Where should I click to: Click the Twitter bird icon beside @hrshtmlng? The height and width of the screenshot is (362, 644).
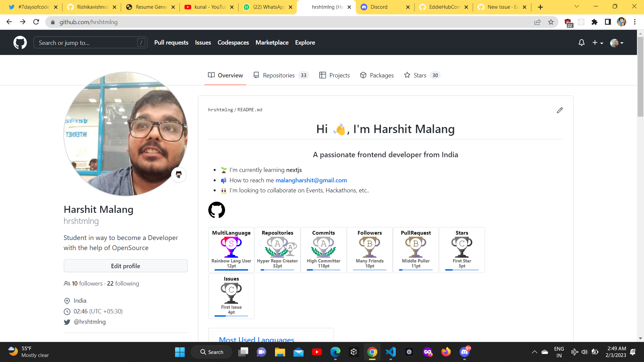point(67,322)
